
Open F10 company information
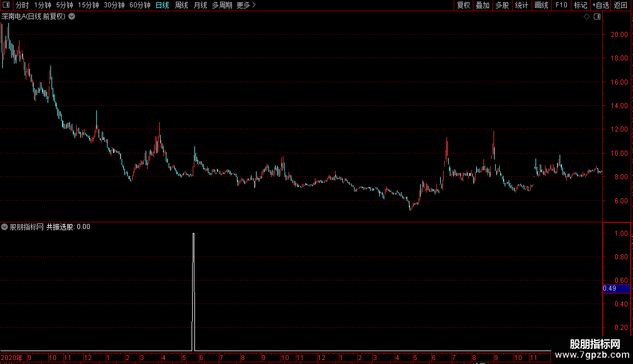561,5
